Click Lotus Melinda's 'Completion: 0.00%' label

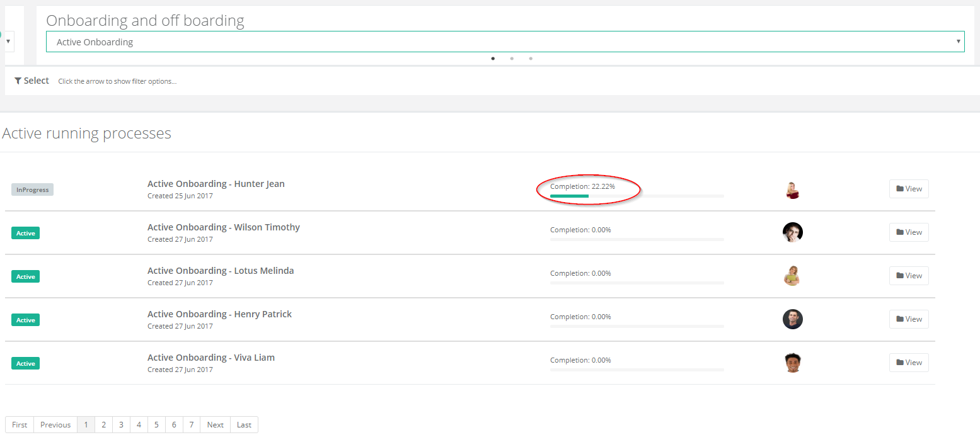click(x=580, y=273)
